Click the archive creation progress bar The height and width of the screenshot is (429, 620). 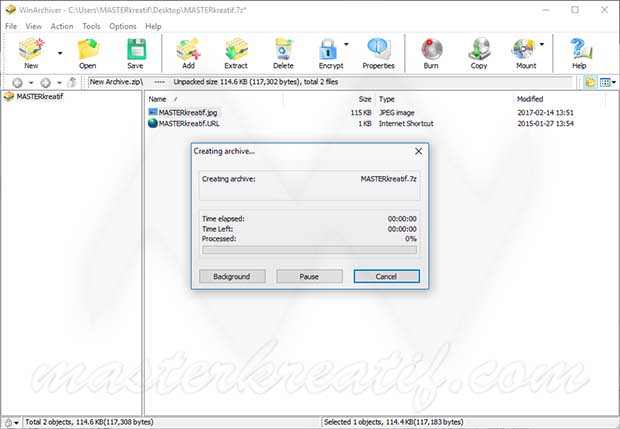(310, 250)
